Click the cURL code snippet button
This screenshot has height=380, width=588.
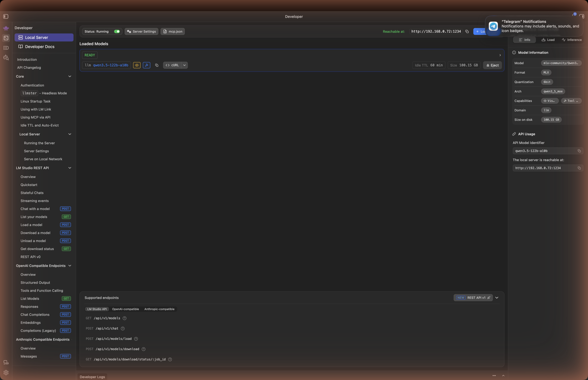pyautogui.click(x=172, y=65)
